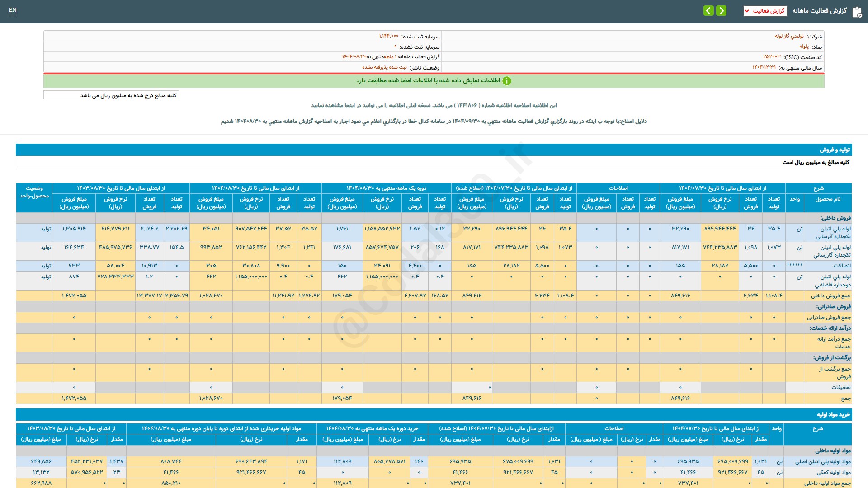Click the symbol پلوله

click(804, 47)
